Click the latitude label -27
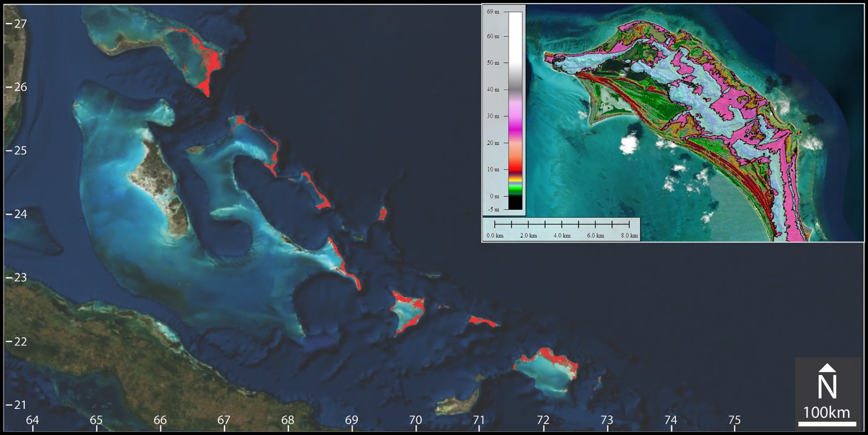The height and width of the screenshot is (435, 868). tap(16, 24)
